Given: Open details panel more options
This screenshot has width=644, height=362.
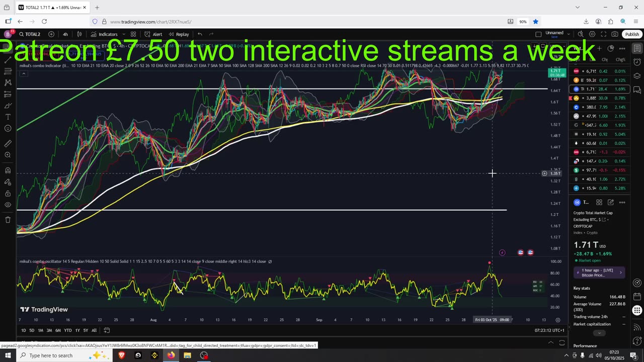Looking at the screenshot, I should (622, 202).
